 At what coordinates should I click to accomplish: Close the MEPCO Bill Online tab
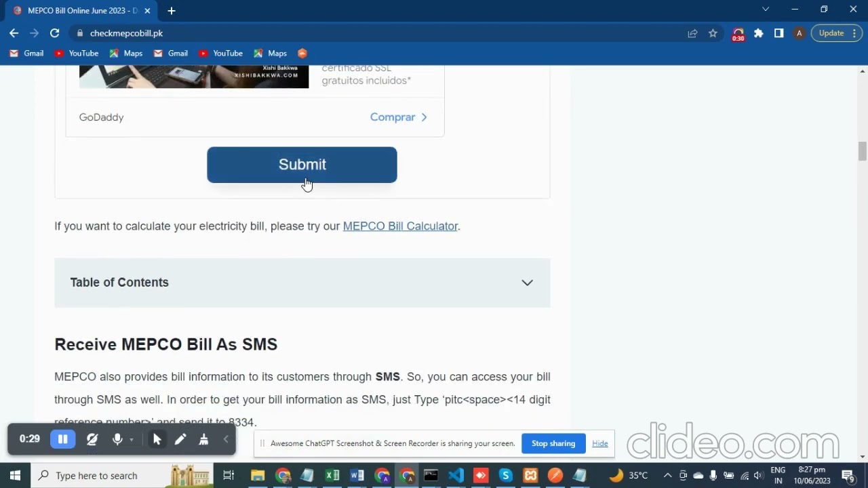click(147, 11)
